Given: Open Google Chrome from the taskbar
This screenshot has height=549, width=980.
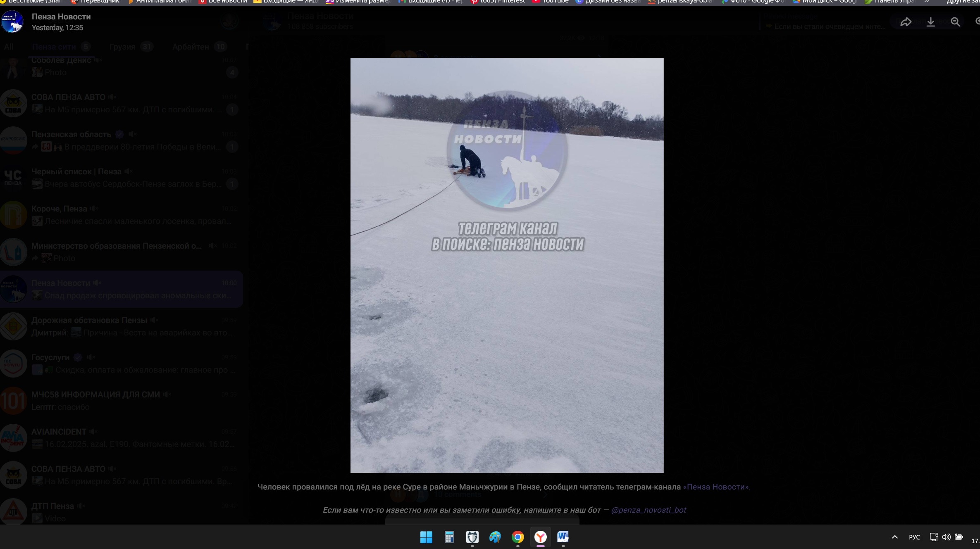Looking at the screenshot, I should (x=517, y=537).
